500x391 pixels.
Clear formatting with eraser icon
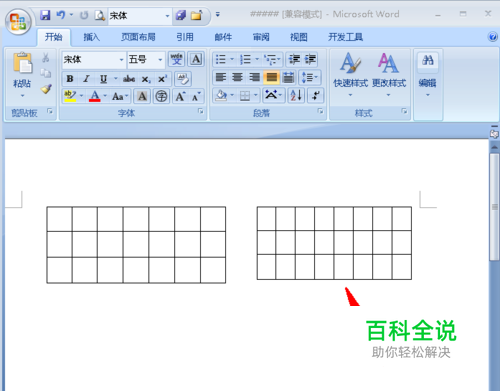point(183,79)
